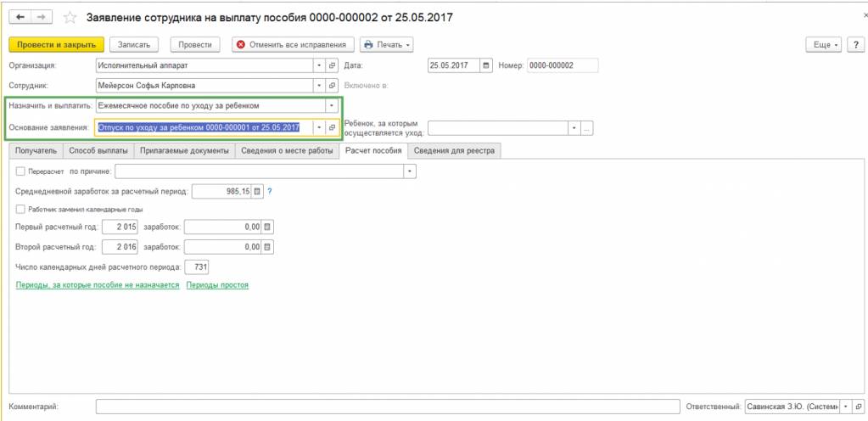This screenshot has width=868, height=421.
Task: Expand the Сотрудник dropdown list
Action: pos(319,86)
